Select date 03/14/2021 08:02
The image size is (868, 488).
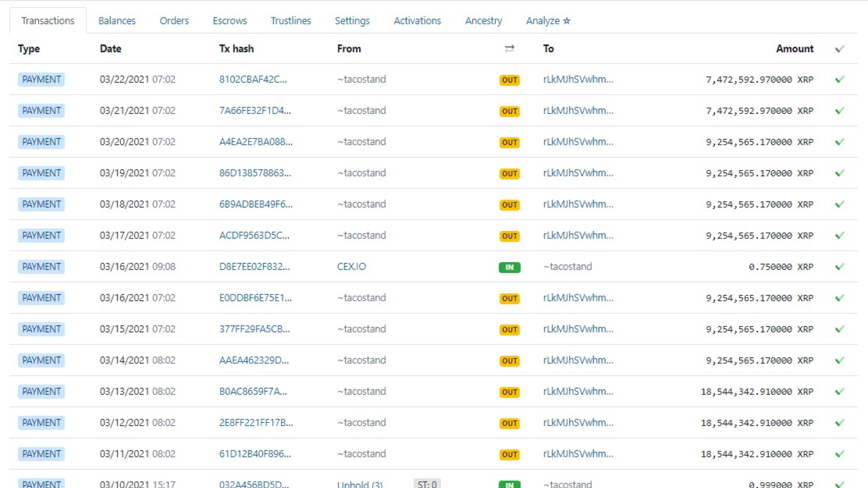(138, 360)
